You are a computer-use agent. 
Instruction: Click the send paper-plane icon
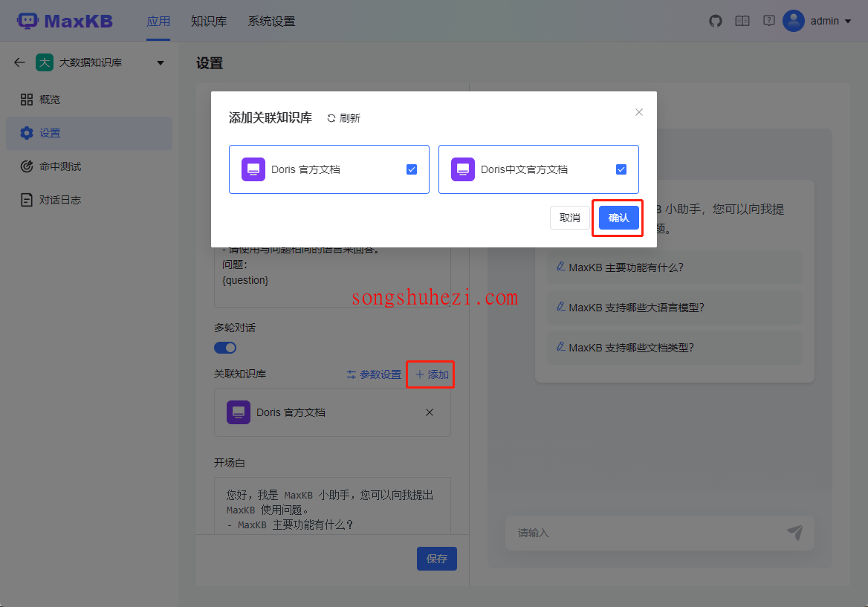pyautogui.click(x=795, y=532)
